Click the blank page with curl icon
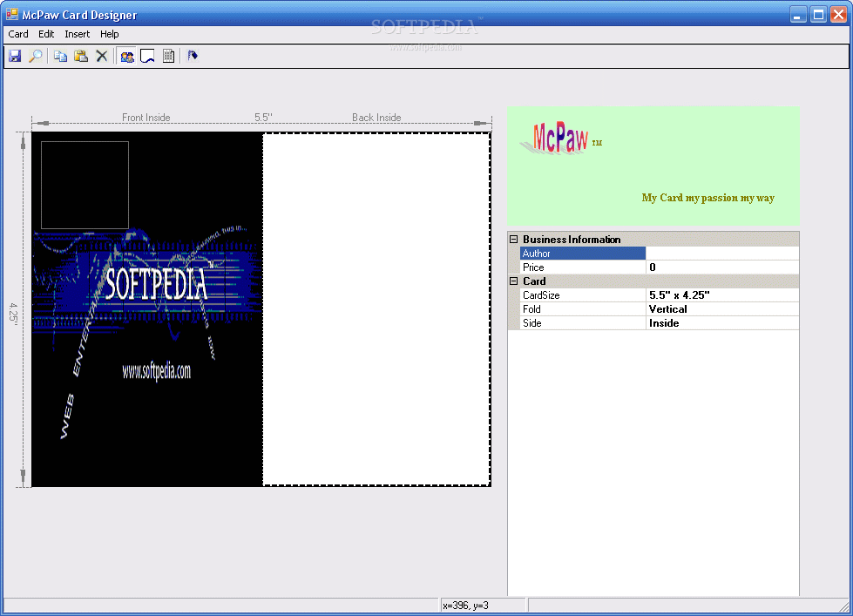This screenshot has height=616, width=853. pos(147,56)
